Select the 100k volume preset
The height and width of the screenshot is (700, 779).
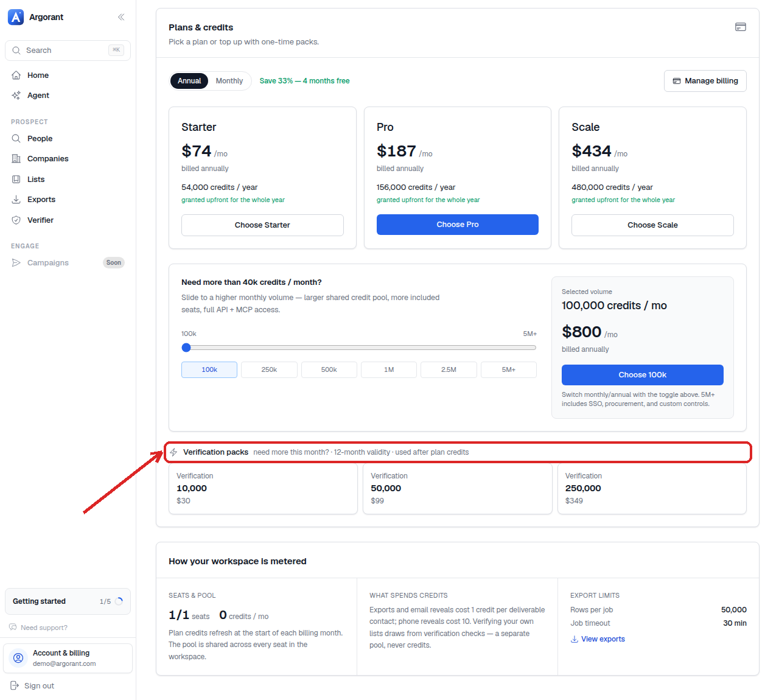[x=209, y=369]
